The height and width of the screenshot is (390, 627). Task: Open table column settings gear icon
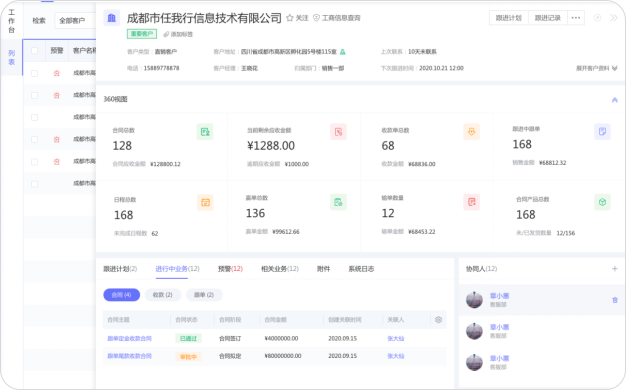[x=438, y=320]
